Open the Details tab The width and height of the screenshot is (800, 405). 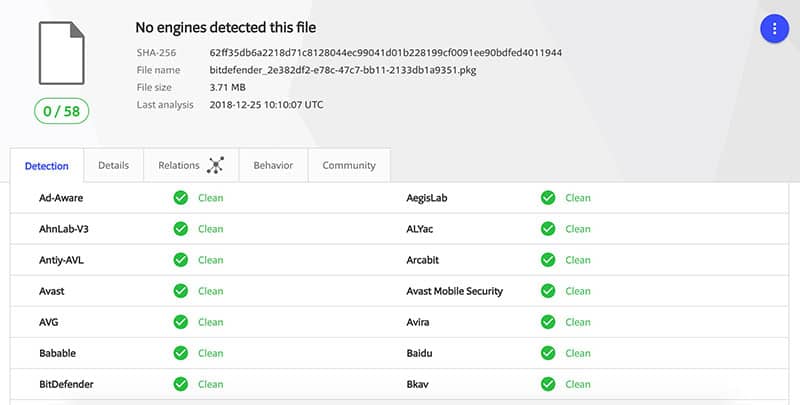[113, 165]
